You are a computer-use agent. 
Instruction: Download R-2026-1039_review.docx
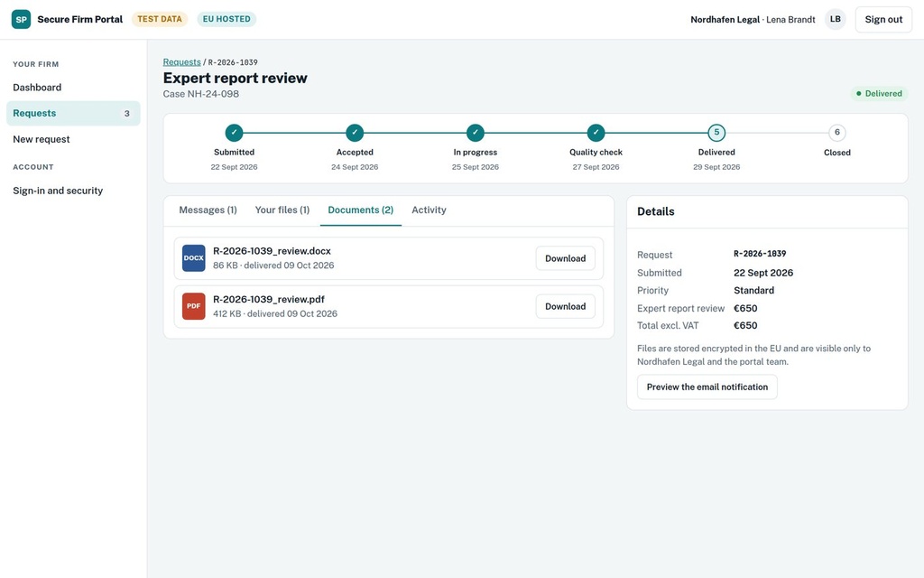point(565,258)
